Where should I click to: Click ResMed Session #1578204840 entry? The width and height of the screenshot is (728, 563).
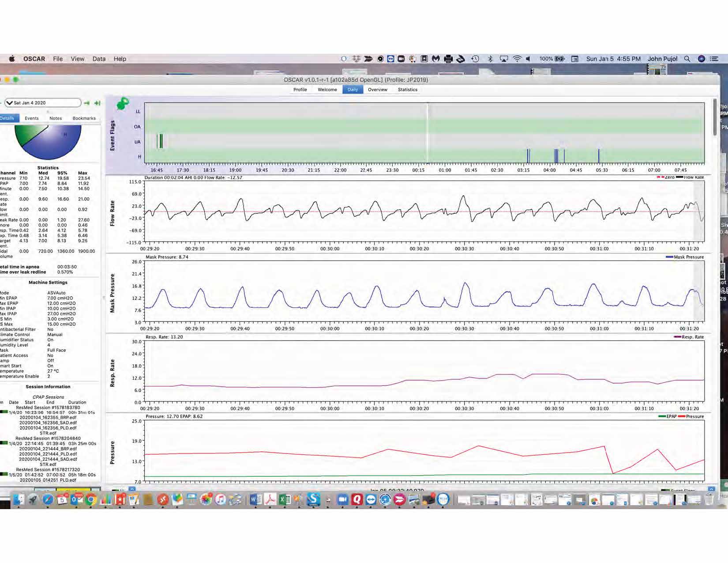coord(48,438)
